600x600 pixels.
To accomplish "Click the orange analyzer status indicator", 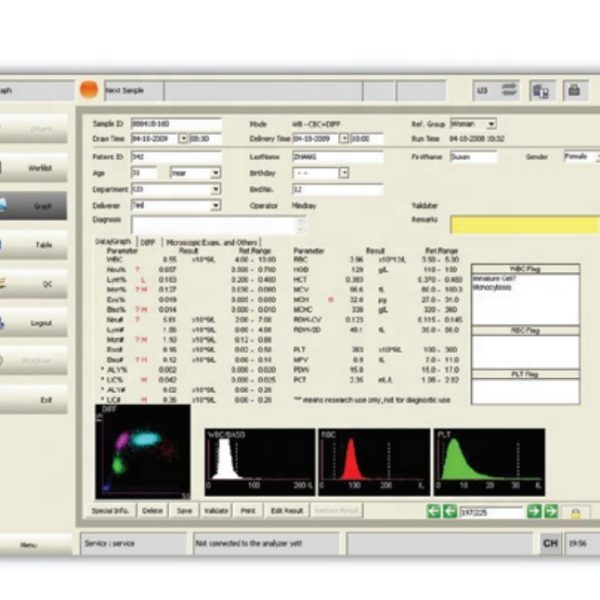I will point(89,90).
